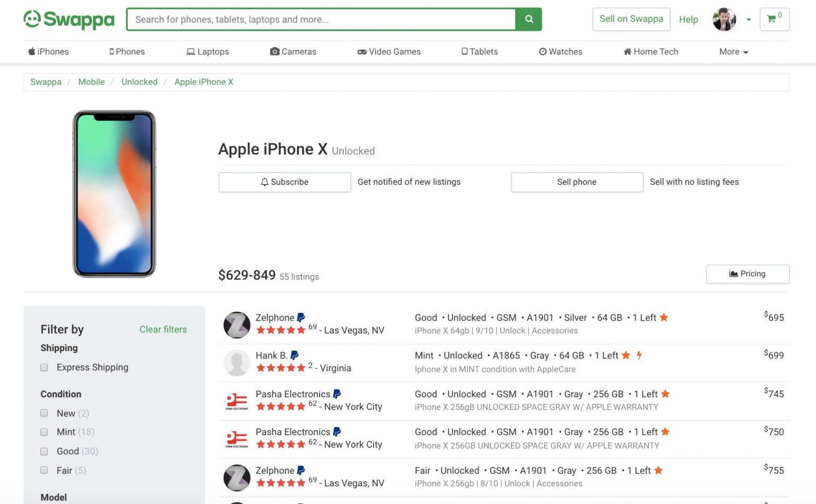Click the Subscribe bell icon
Screen dimensions: 816x504
click(x=265, y=182)
